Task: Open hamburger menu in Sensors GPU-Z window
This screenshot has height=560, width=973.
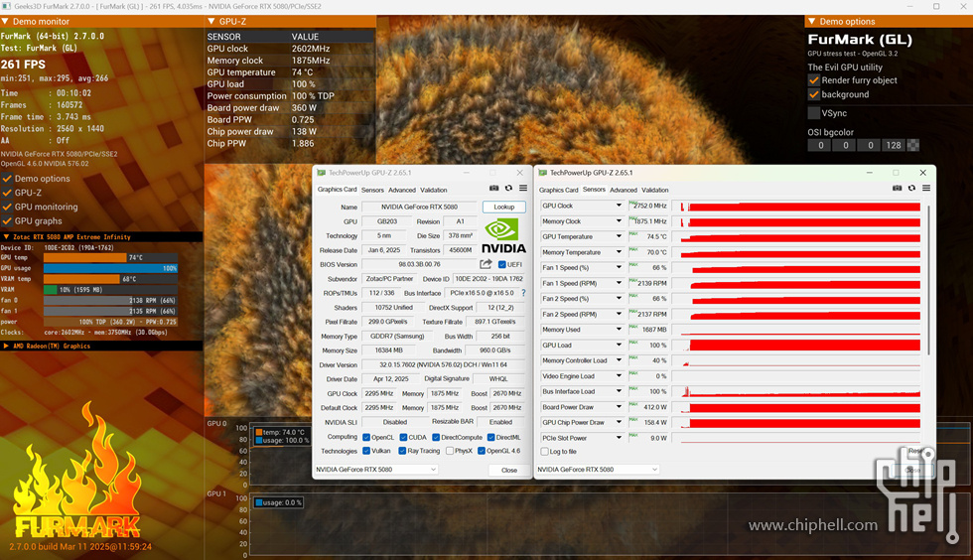Action: click(x=925, y=188)
